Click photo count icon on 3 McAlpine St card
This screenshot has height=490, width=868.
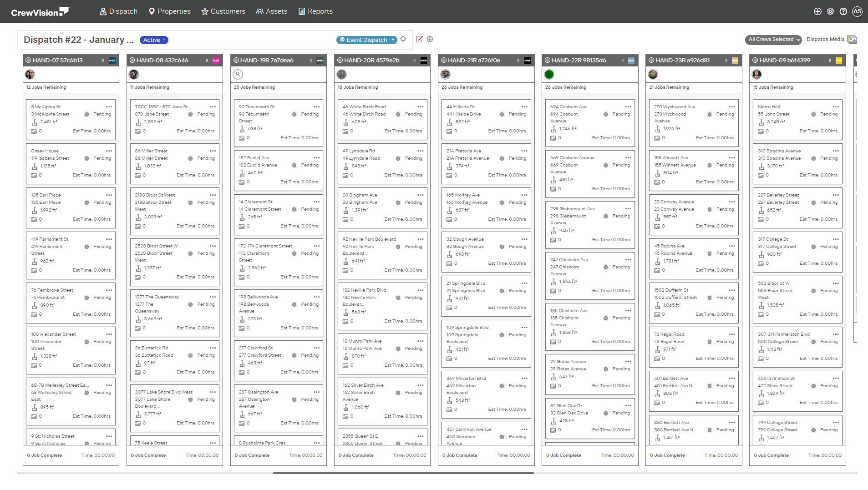(x=34, y=131)
